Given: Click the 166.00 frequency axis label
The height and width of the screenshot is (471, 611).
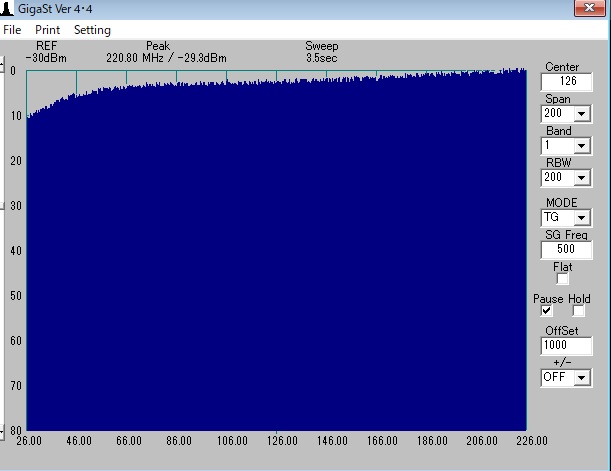Looking at the screenshot, I should [x=382, y=441].
